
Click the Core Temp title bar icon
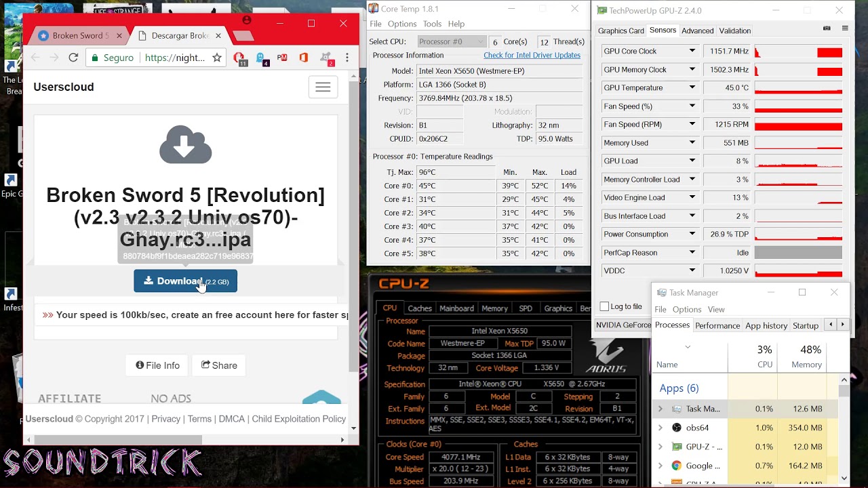(374, 9)
